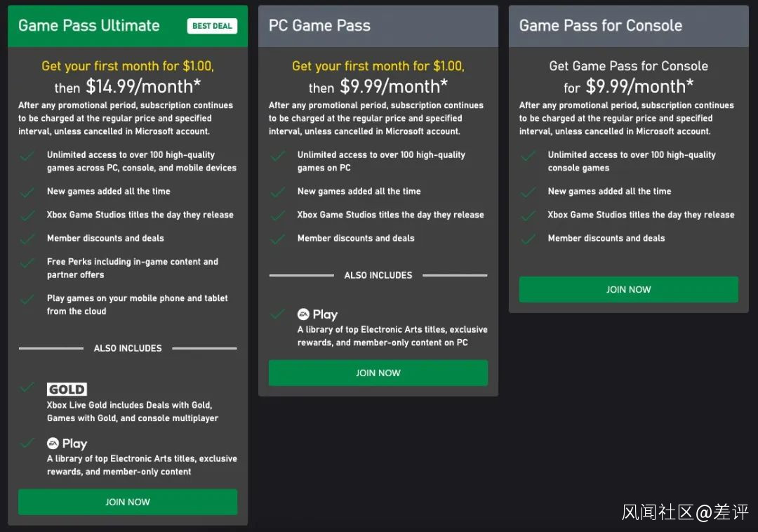
Task: Click Ultimate plan's ALSO INCLUDES divider label
Action: [x=128, y=348]
